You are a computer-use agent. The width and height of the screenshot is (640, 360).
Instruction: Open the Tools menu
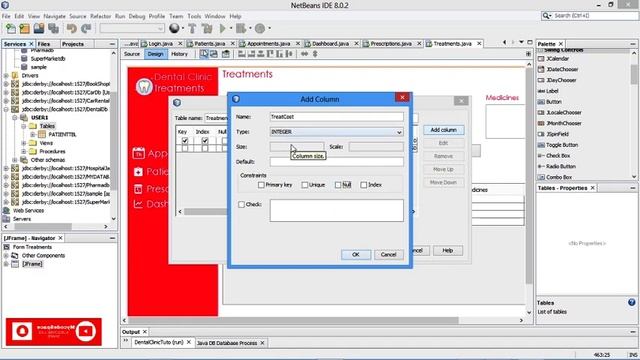[194, 16]
